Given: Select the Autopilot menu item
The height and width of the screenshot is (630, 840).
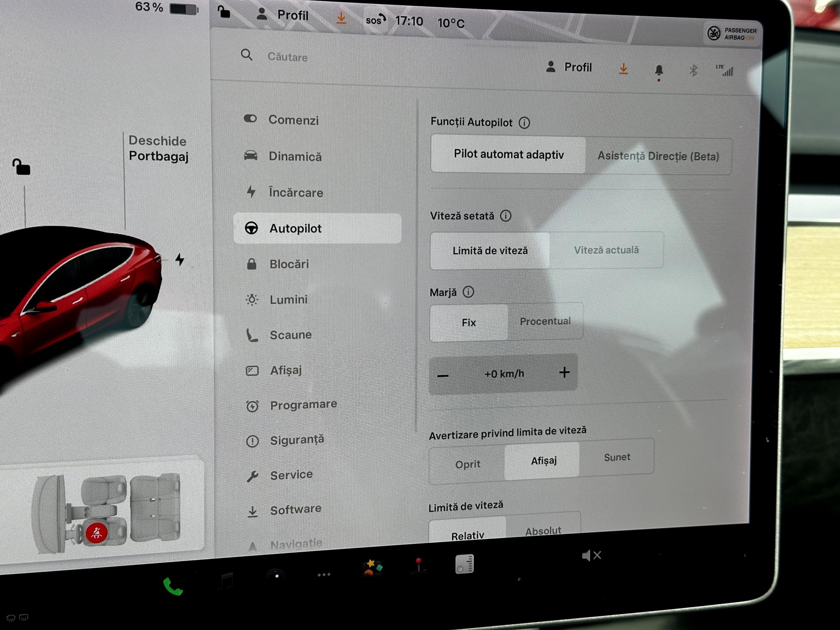Looking at the screenshot, I should point(317,228).
